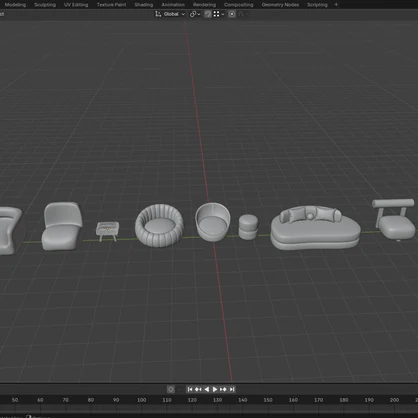Open the Global transform orientation dropdown
Screen dimensions: 418x418
(170, 14)
